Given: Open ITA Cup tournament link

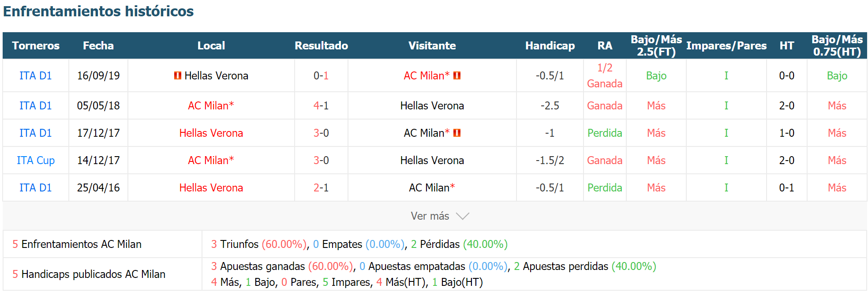Looking at the screenshot, I should coord(36,160).
